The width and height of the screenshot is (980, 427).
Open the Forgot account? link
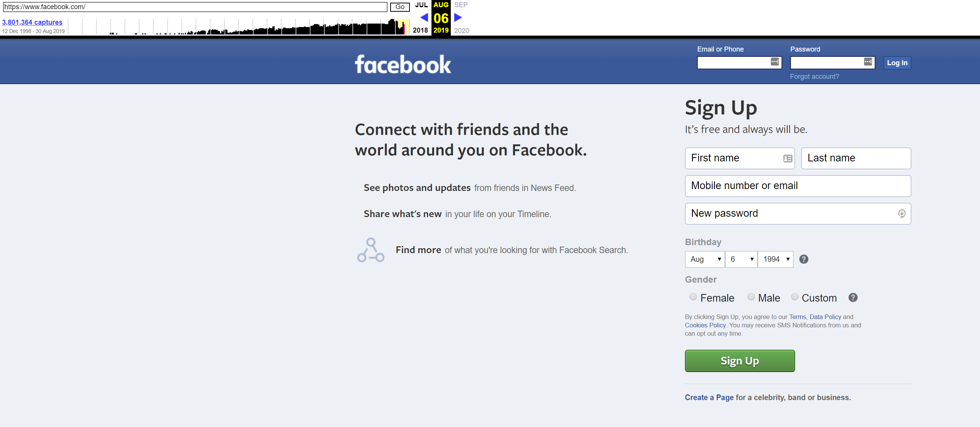click(x=814, y=77)
